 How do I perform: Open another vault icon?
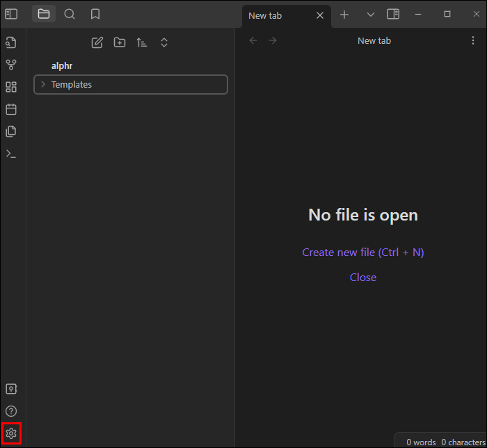point(11,389)
